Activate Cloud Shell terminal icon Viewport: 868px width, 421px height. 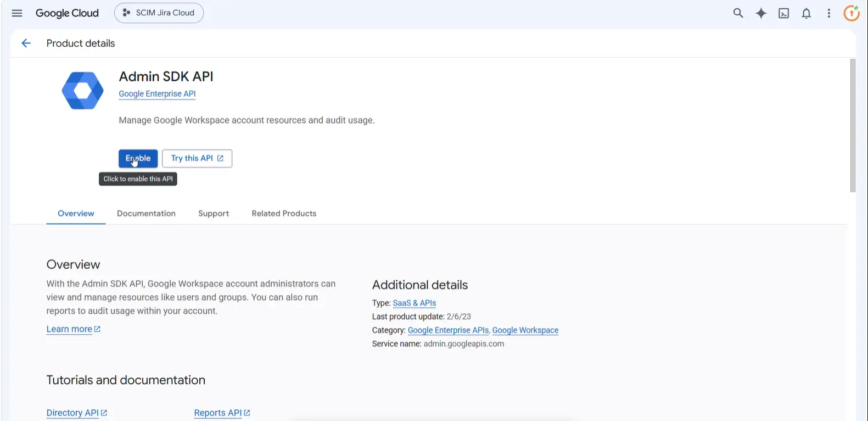pyautogui.click(x=784, y=14)
